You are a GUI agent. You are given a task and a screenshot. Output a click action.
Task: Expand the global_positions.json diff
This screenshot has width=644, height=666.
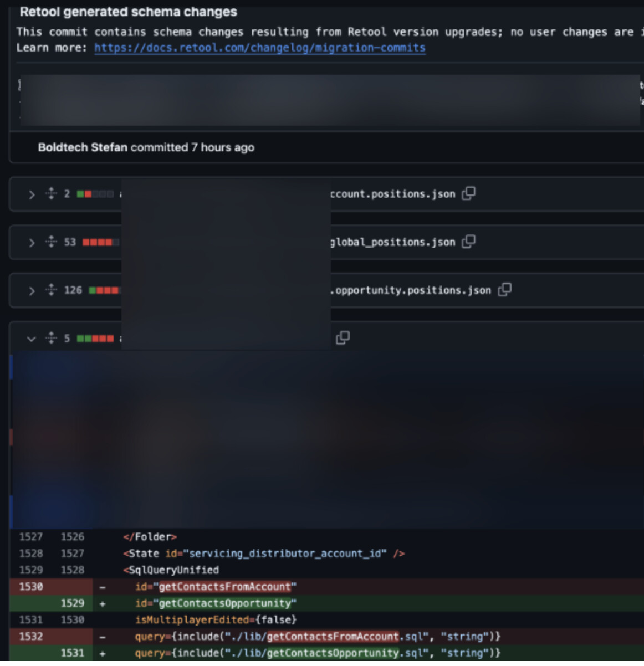[32, 243]
